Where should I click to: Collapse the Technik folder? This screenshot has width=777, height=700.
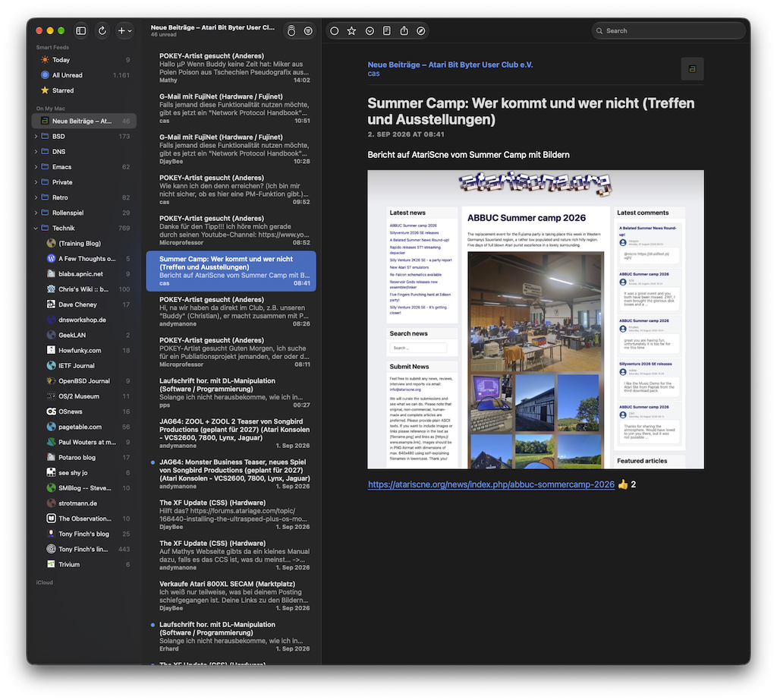point(36,229)
